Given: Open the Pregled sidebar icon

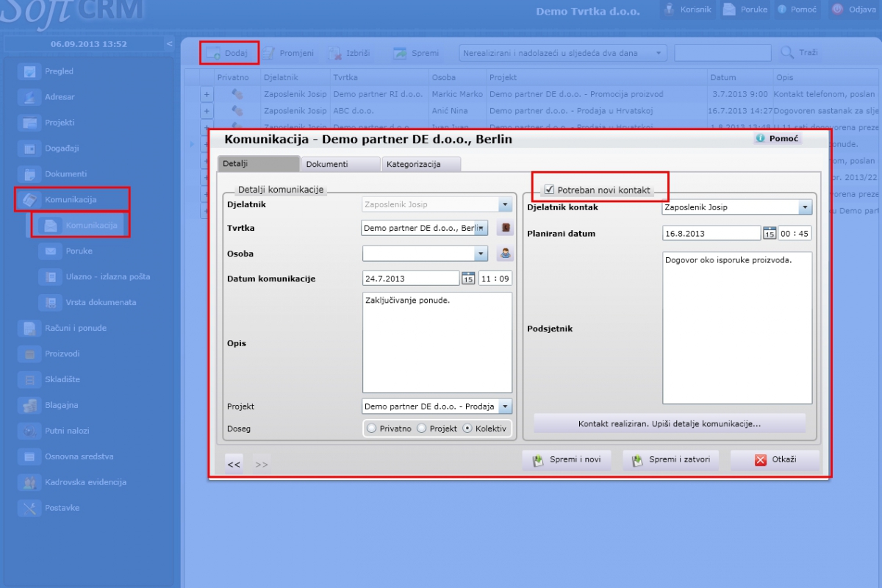Looking at the screenshot, I should click(x=30, y=71).
